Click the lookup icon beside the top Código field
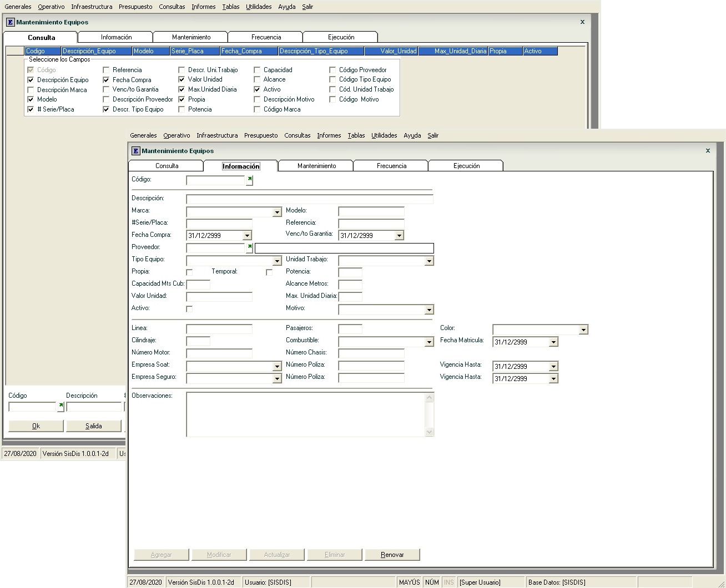726x588 pixels. [x=249, y=180]
